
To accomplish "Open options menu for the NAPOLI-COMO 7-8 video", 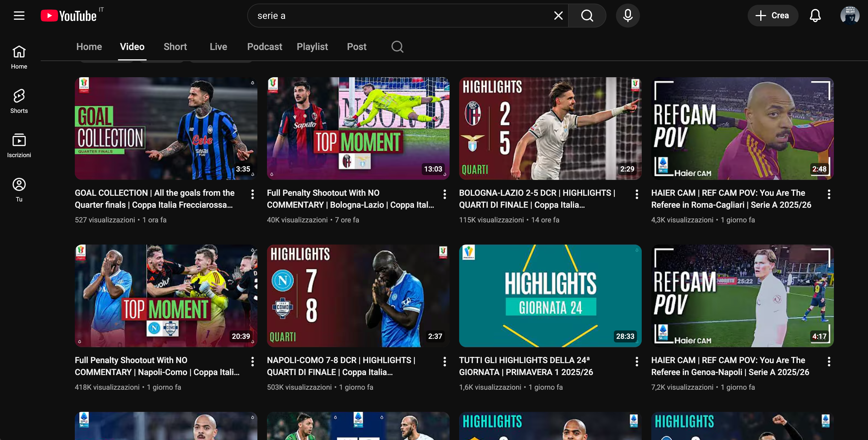I will (444, 362).
